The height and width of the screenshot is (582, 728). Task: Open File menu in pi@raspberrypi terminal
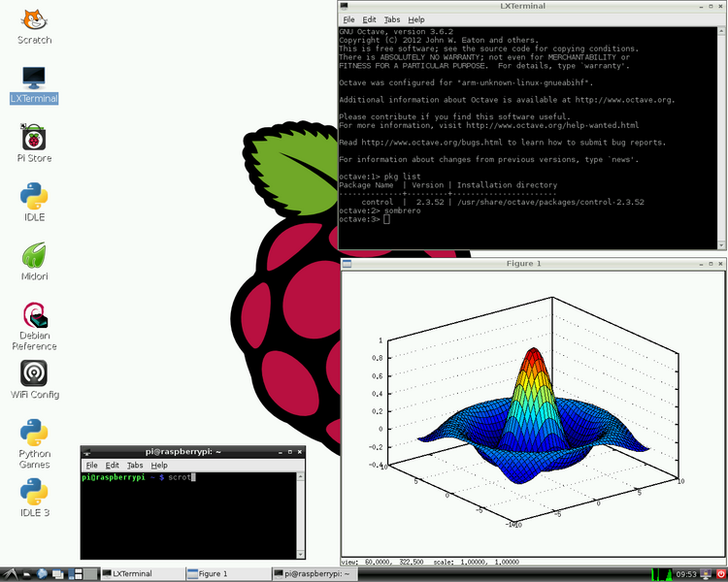[x=91, y=465]
